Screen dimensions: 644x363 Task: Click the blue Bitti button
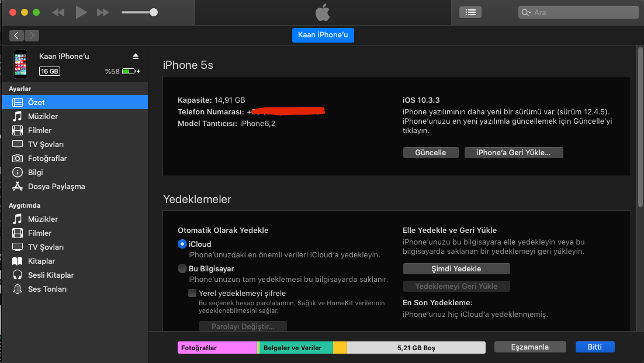click(595, 347)
